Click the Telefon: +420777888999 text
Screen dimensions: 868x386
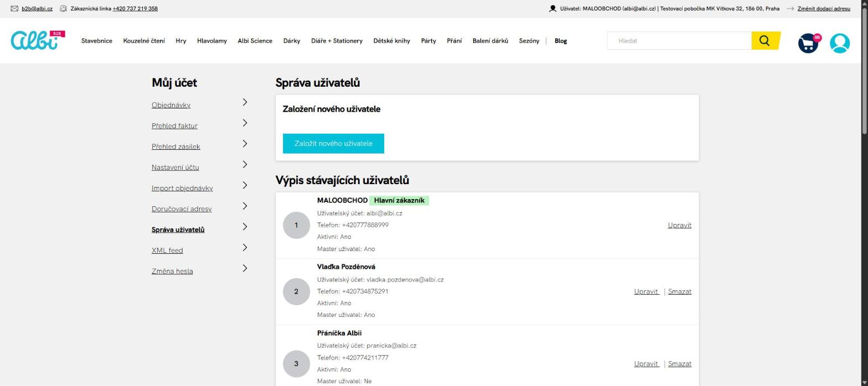coord(353,225)
